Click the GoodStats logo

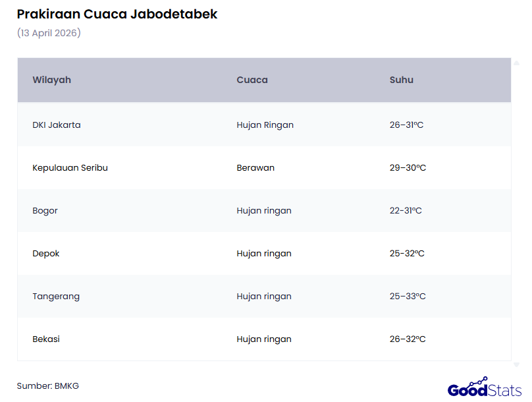[x=485, y=388]
